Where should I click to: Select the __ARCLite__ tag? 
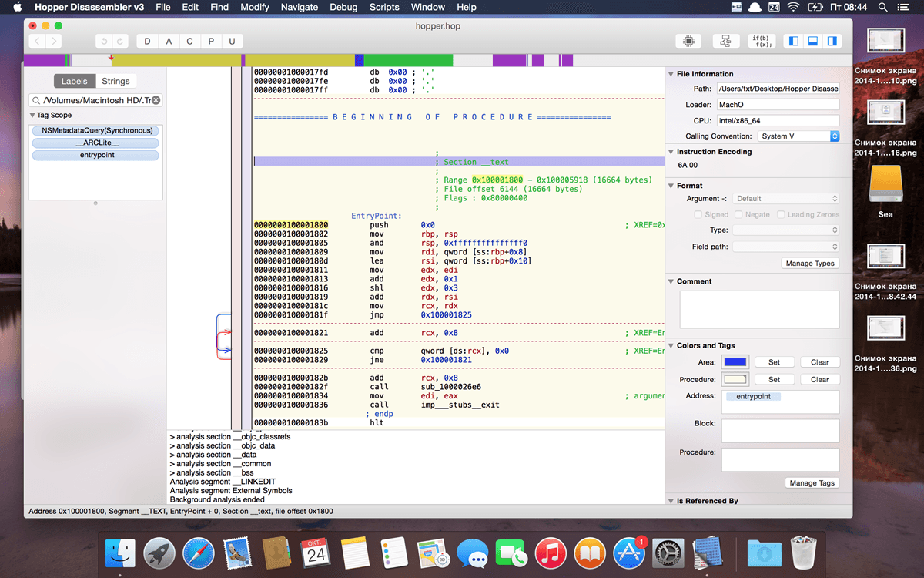[x=97, y=143]
